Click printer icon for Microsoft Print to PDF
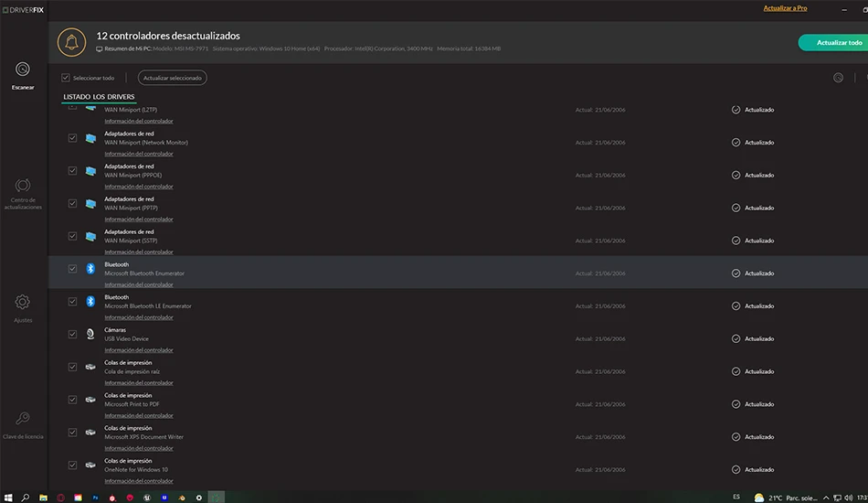This screenshot has width=868, height=503. pyautogui.click(x=90, y=400)
